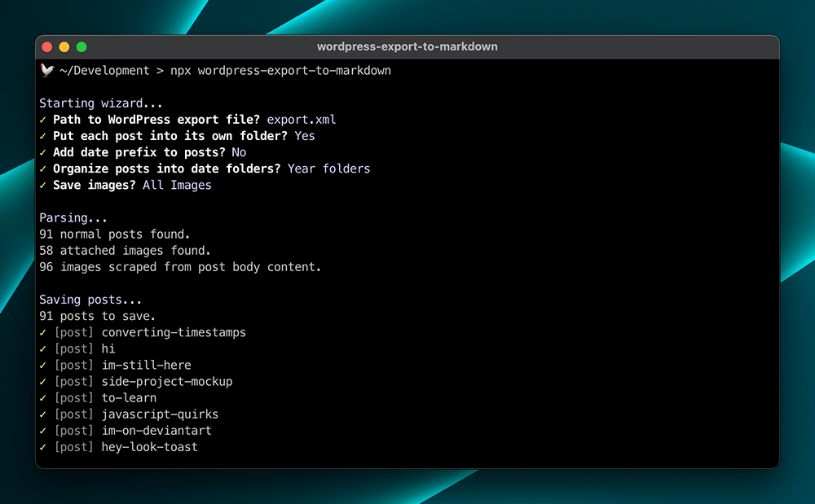The image size is (815, 504).
Task: Click post name converting-timestamps
Action: (x=174, y=333)
